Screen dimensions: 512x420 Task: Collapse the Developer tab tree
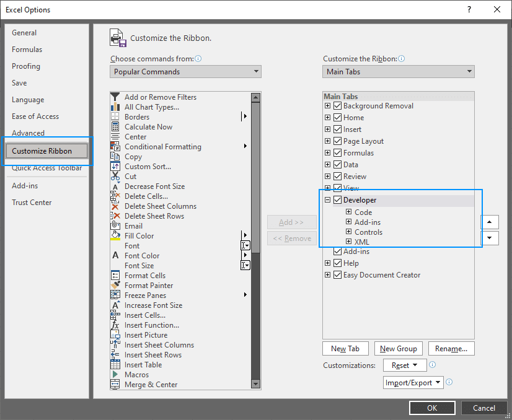[327, 199]
